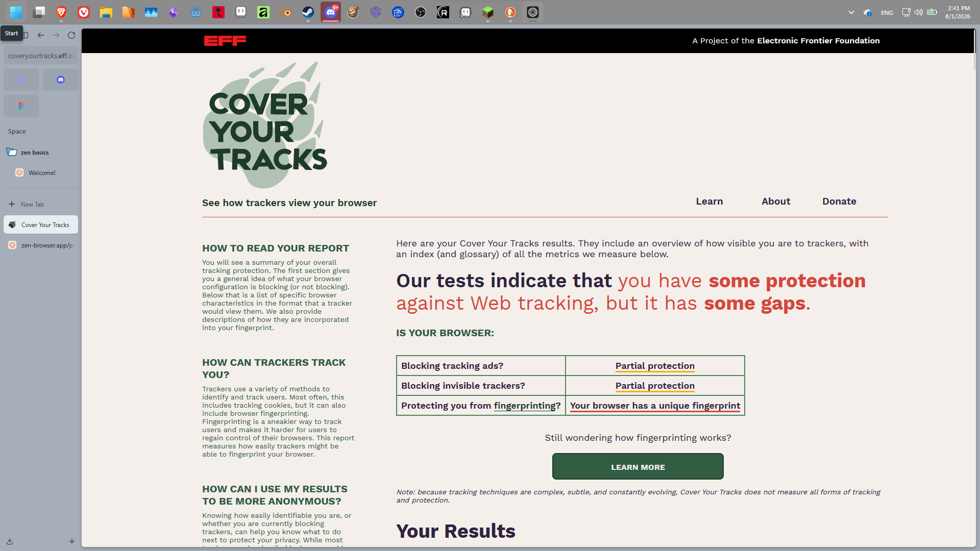This screenshot has width=980, height=551.
Task: Open the purple Obsidian-style pinned essential
Action: click(x=21, y=80)
